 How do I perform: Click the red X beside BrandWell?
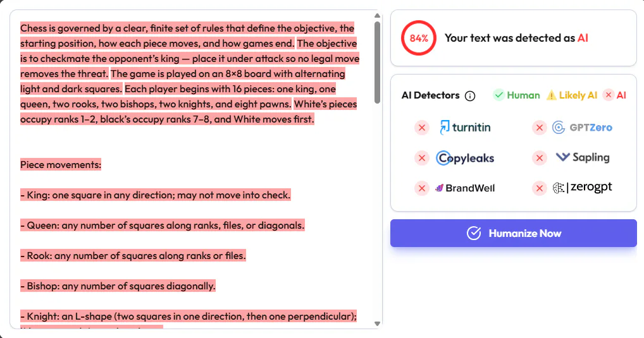click(422, 188)
